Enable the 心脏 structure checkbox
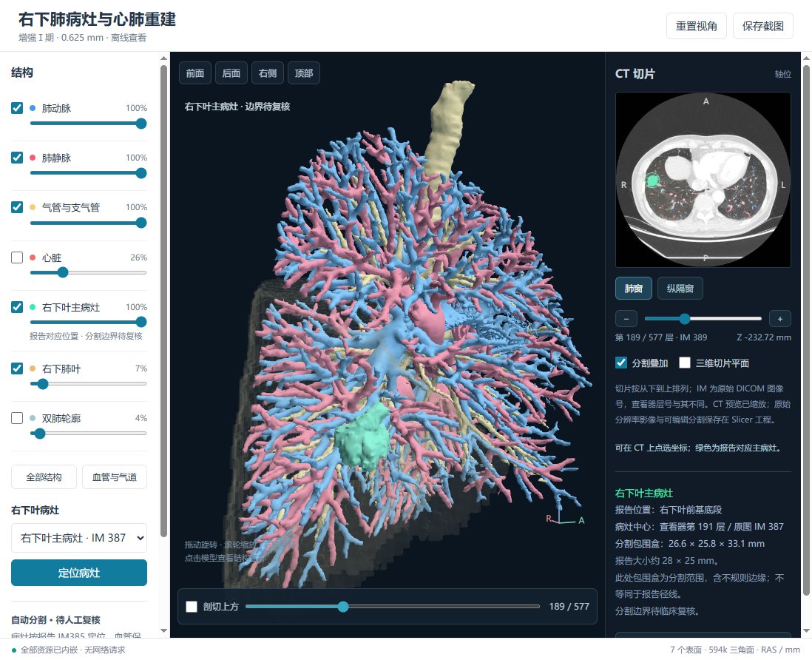 pos(17,257)
